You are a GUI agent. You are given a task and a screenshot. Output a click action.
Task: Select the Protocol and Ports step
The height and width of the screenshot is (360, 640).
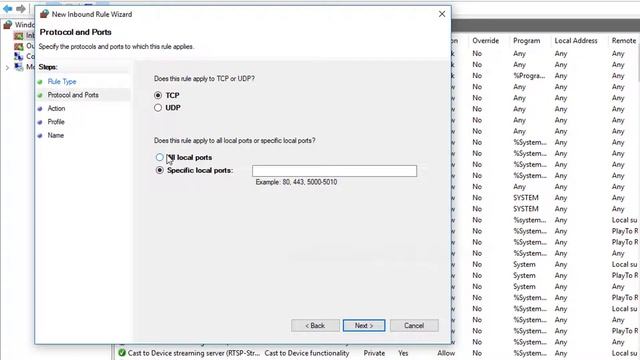[73, 95]
